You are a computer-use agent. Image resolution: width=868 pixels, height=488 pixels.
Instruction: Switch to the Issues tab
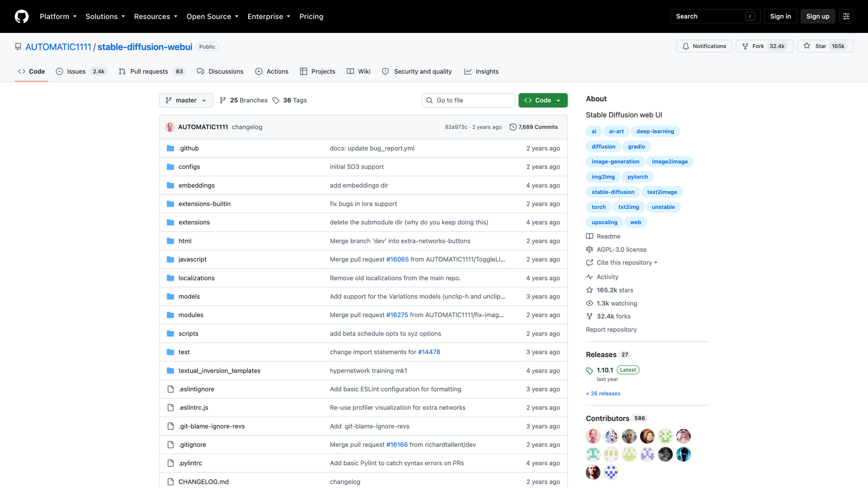click(x=81, y=71)
